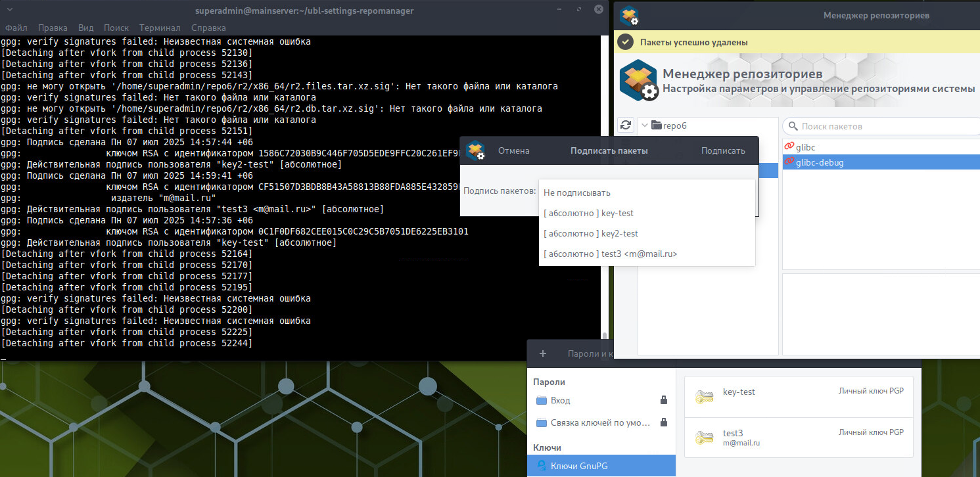Collapse the repo6 tree node
Viewport: 980px width, 477px height.
[644, 125]
